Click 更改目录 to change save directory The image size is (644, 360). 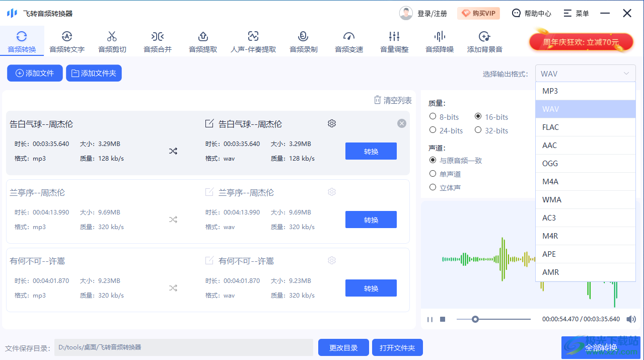(x=343, y=347)
